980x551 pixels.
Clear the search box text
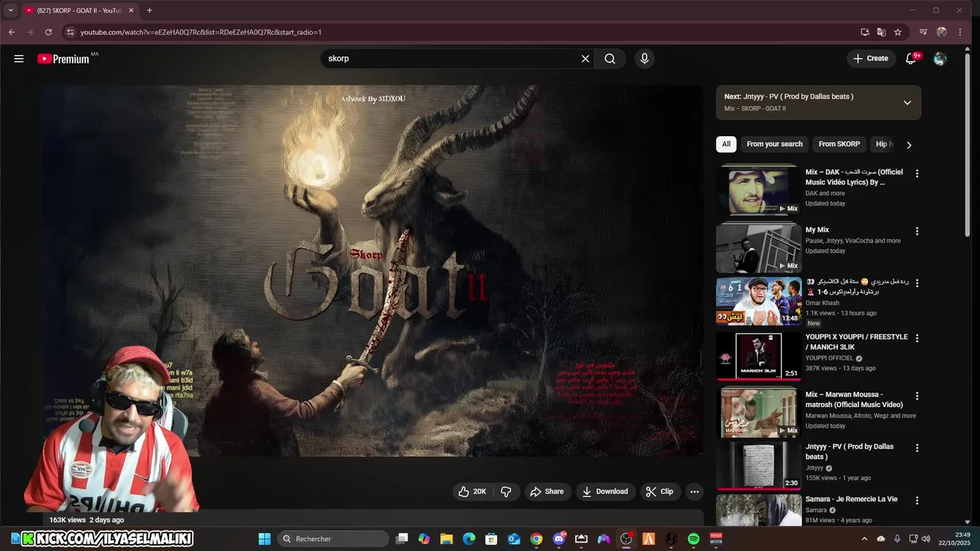point(586,59)
